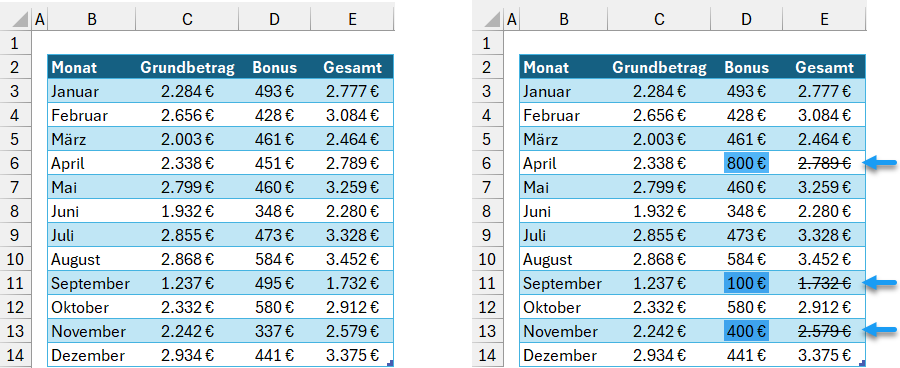900x368 pixels.
Task: Select the 3.259 € cell in the left table
Action: click(x=352, y=187)
